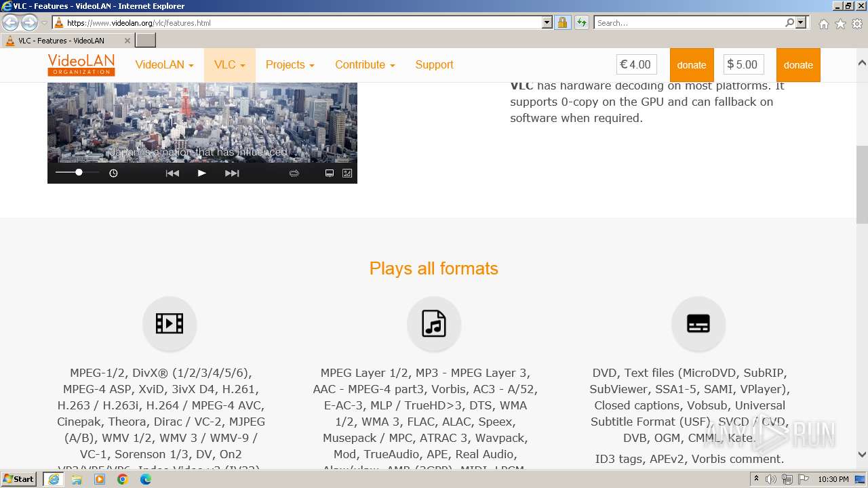Select the VLC - Features - VideoLAN tab
Screen dimensions: 868x488
click(66, 41)
